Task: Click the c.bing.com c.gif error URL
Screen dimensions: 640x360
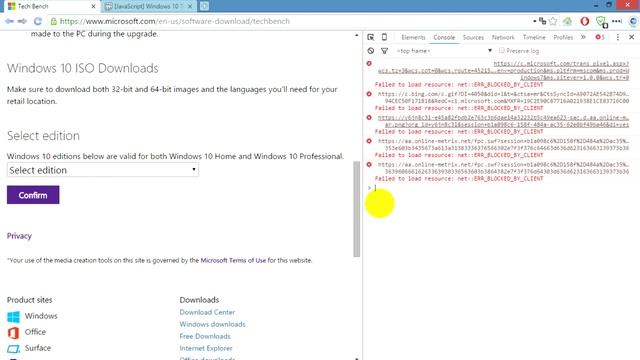Action: [x=503, y=97]
